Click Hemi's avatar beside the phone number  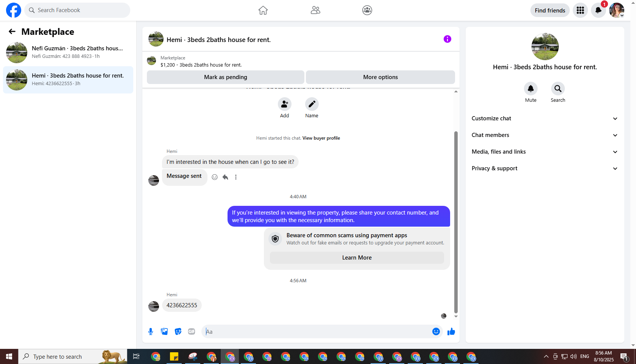pyautogui.click(x=154, y=306)
